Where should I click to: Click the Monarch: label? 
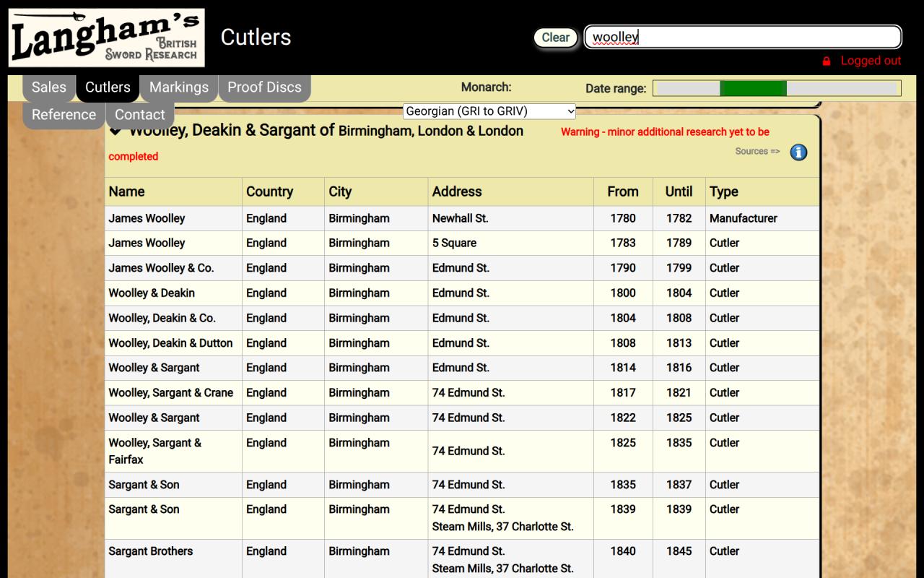click(486, 87)
